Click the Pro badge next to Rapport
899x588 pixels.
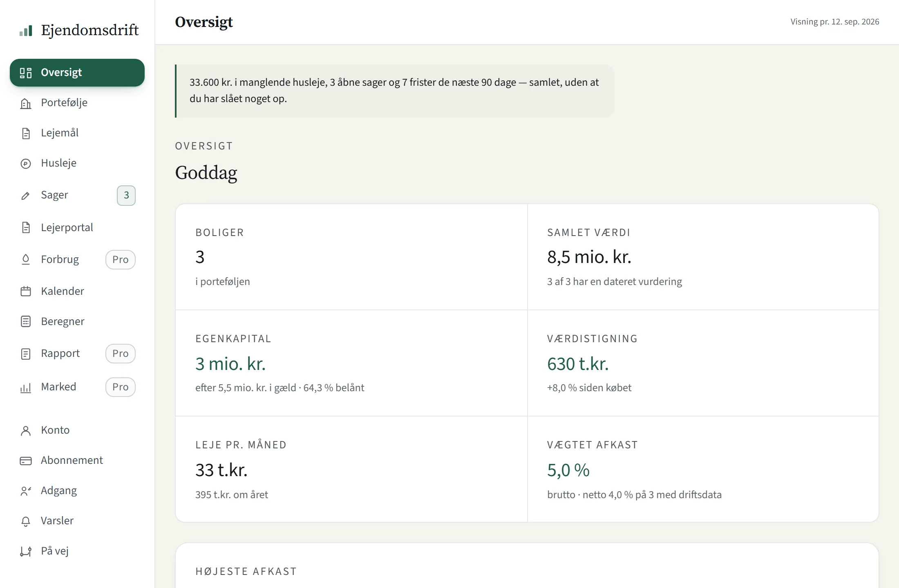click(121, 354)
